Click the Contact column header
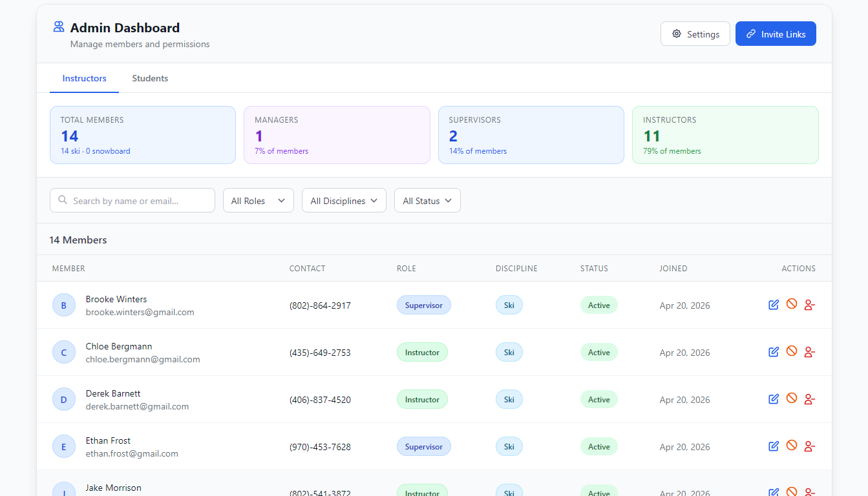This screenshot has height=496, width=868. click(x=307, y=268)
